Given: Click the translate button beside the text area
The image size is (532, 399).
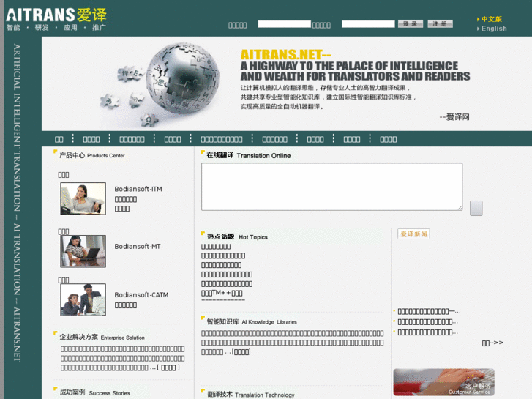Looking at the screenshot, I should [x=476, y=208].
